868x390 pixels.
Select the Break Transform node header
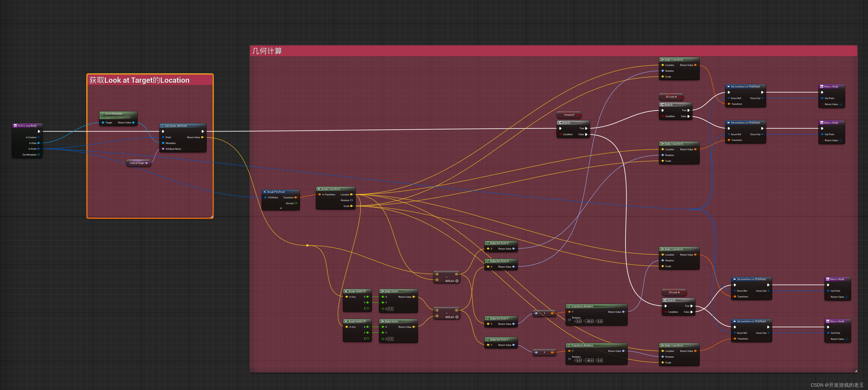tap(335, 189)
